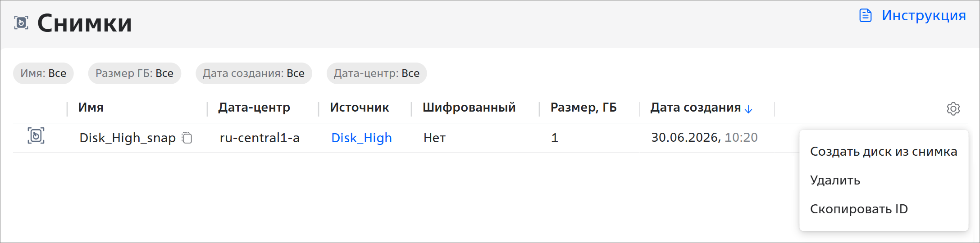Select Создать диск из снимка
Screen dimensions: 980x243
click(x=884, y=152)
